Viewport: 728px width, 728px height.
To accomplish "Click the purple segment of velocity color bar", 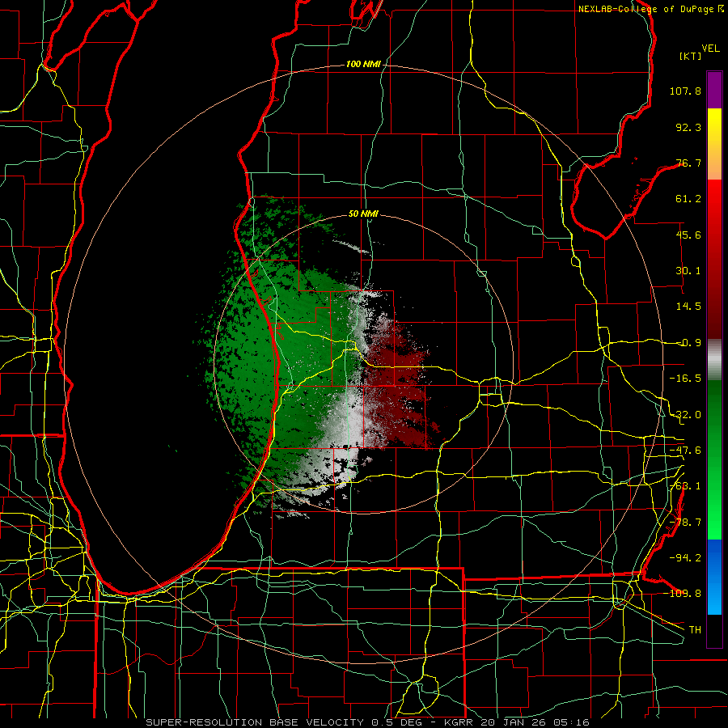I will 714,90.
